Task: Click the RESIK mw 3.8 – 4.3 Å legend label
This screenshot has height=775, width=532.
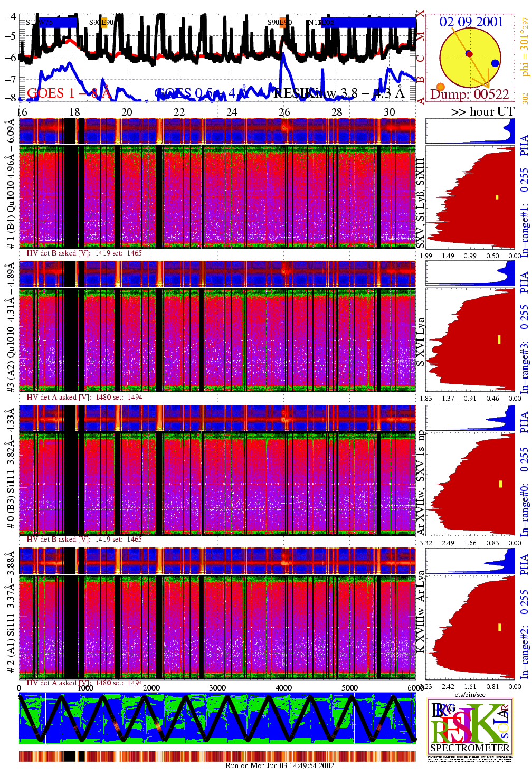Action: tap(339, 93)
